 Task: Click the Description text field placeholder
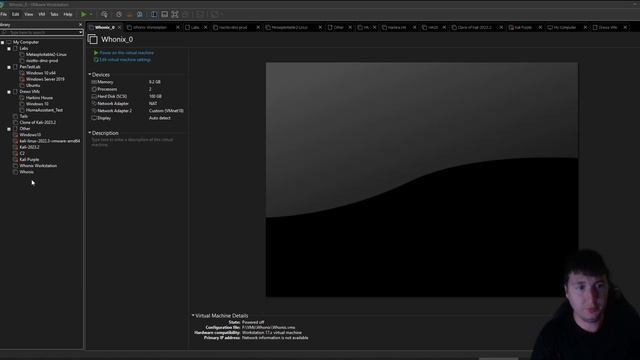tap(132, 142)
